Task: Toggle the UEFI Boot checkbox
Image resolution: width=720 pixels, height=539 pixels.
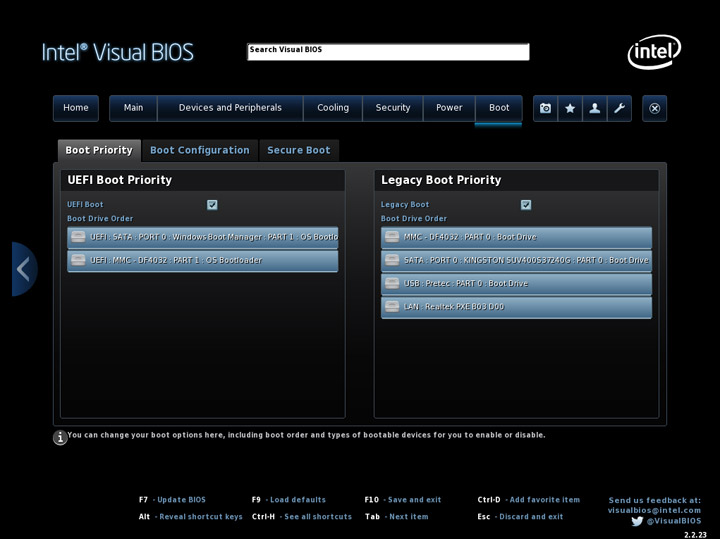Action: (x=212, y=205)
